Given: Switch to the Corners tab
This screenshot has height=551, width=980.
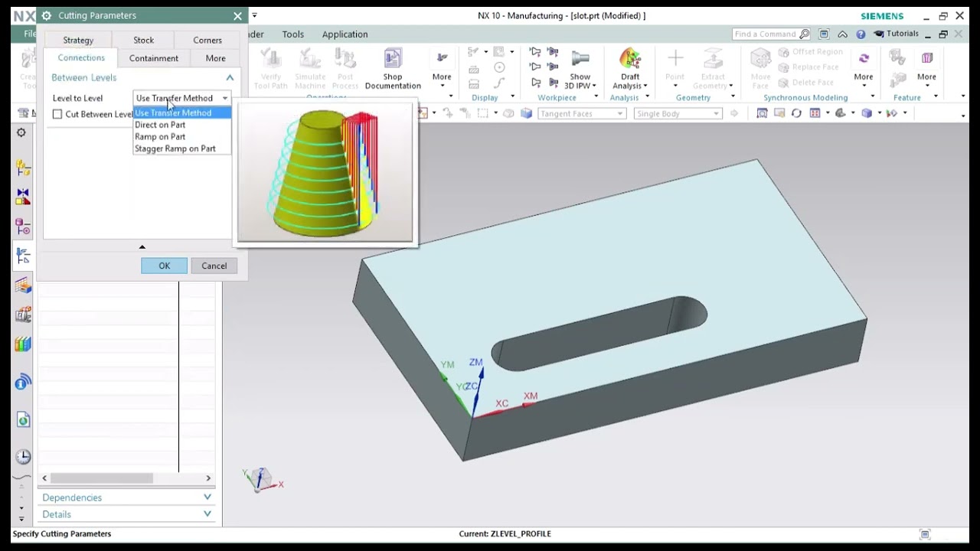Looking at the screenshot, I should pyautogui.click(x=207, y=40).
